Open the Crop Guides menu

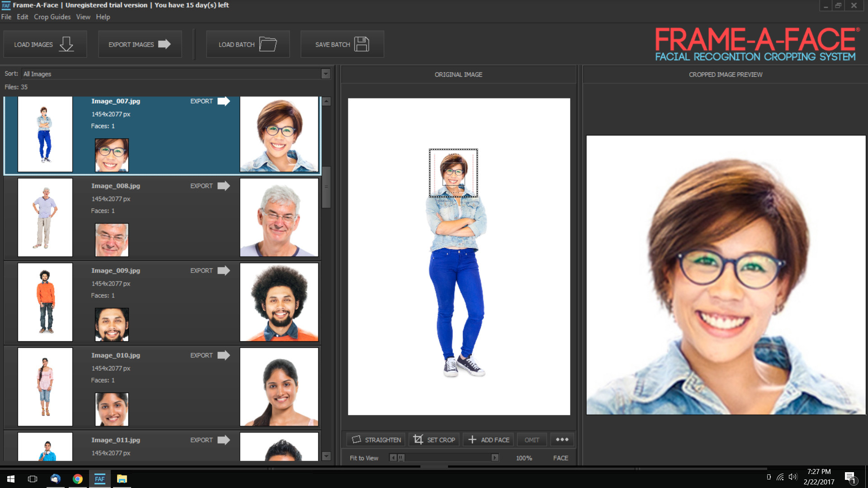click(52, 17)
